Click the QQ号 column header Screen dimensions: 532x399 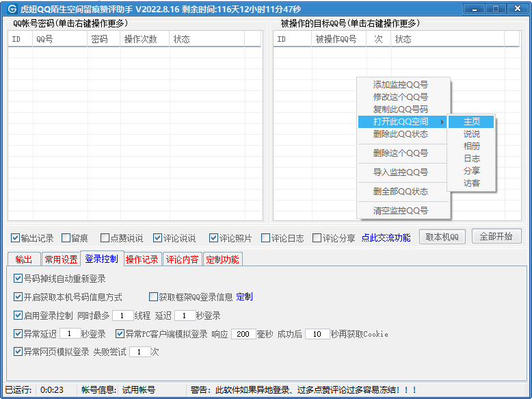60,39
